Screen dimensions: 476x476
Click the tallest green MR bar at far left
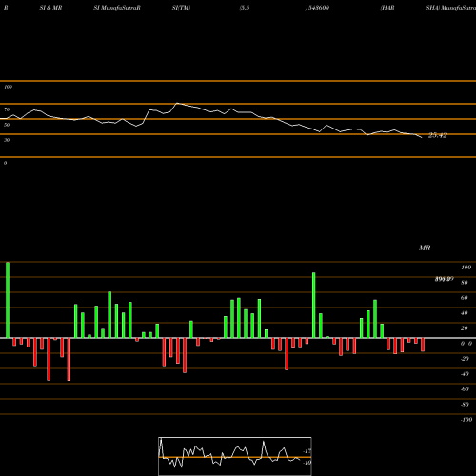[8, 300]
